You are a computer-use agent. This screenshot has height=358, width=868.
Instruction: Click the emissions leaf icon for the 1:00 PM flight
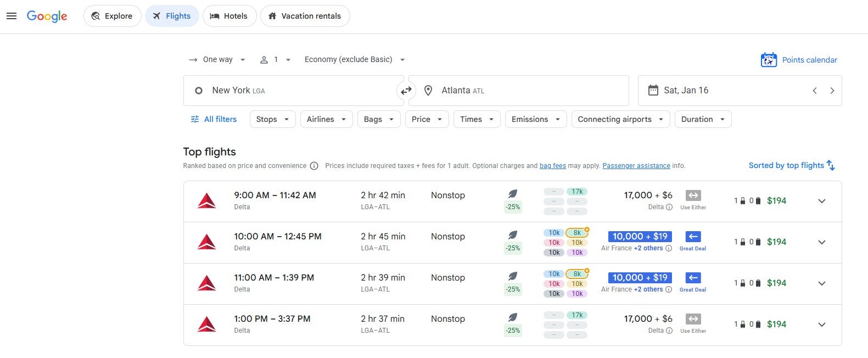pos(513,317)
